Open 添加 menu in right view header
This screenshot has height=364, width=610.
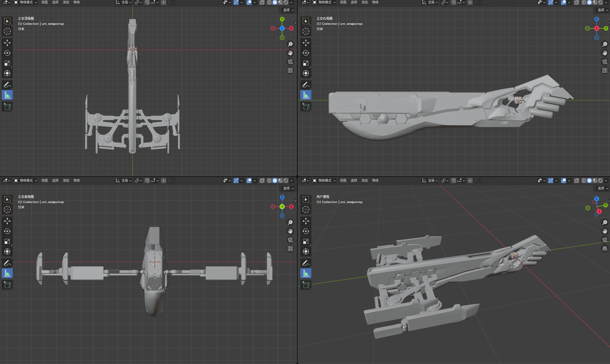click(364, 2)
